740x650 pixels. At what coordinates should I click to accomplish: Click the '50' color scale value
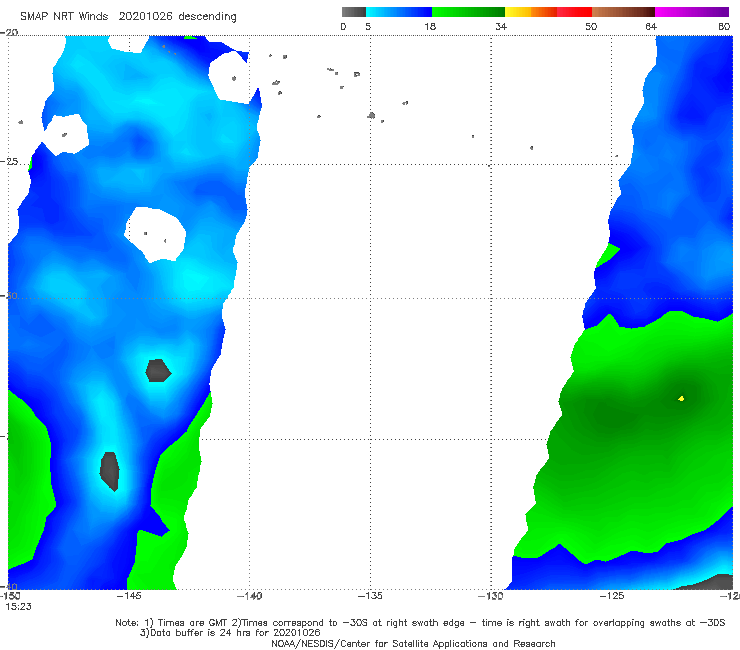(x=591, y=26)
